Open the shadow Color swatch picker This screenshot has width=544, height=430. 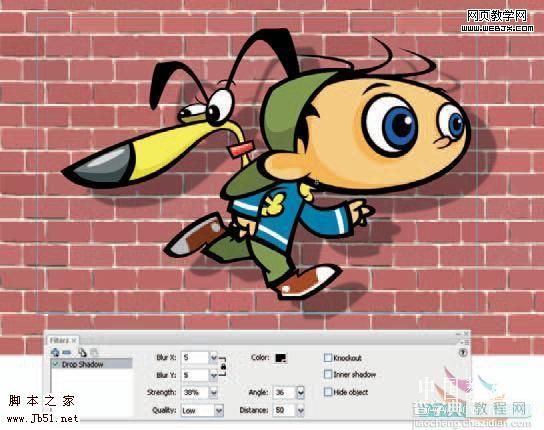(x=281, y=358)
